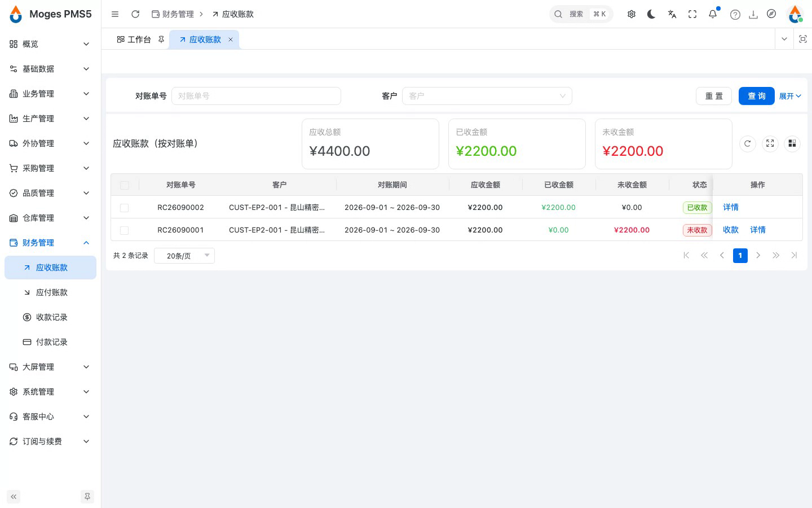
Task: Open the notifications bell
Action: click(x=713, y=14)
